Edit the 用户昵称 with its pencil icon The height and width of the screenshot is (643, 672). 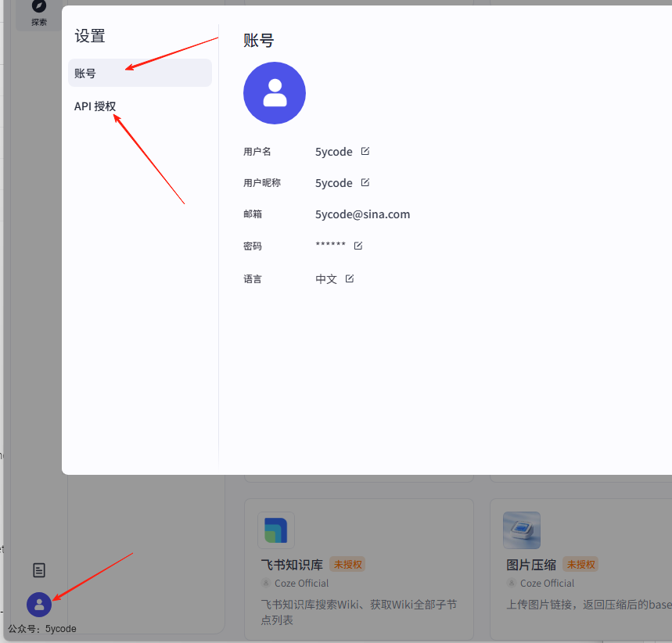point(365,182)
